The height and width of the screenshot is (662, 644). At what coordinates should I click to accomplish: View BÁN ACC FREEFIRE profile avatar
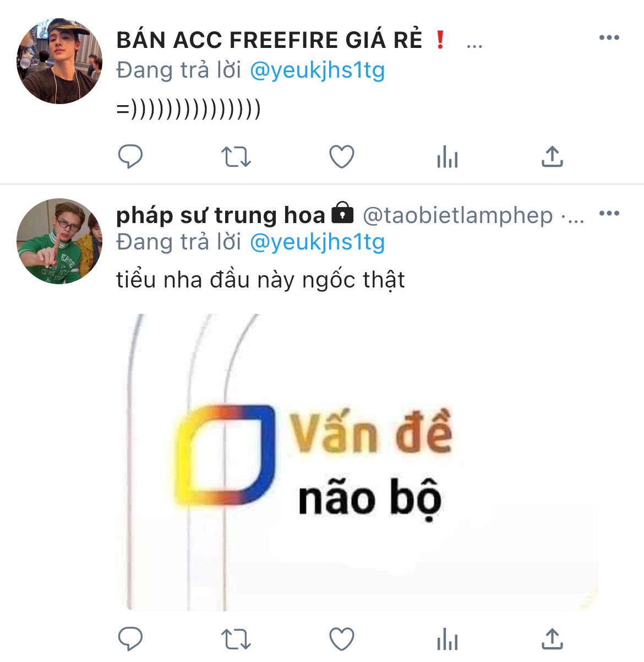(59, 61)
